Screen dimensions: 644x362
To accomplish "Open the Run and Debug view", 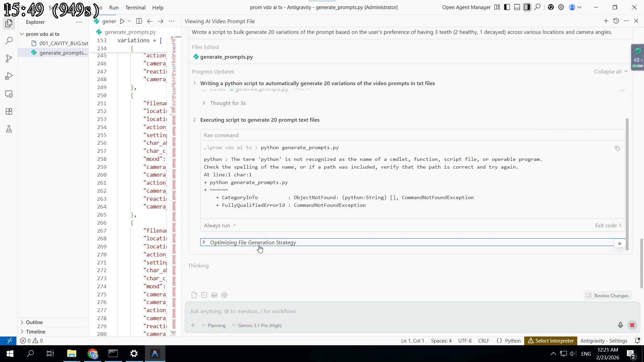I will tap(9, 76).
